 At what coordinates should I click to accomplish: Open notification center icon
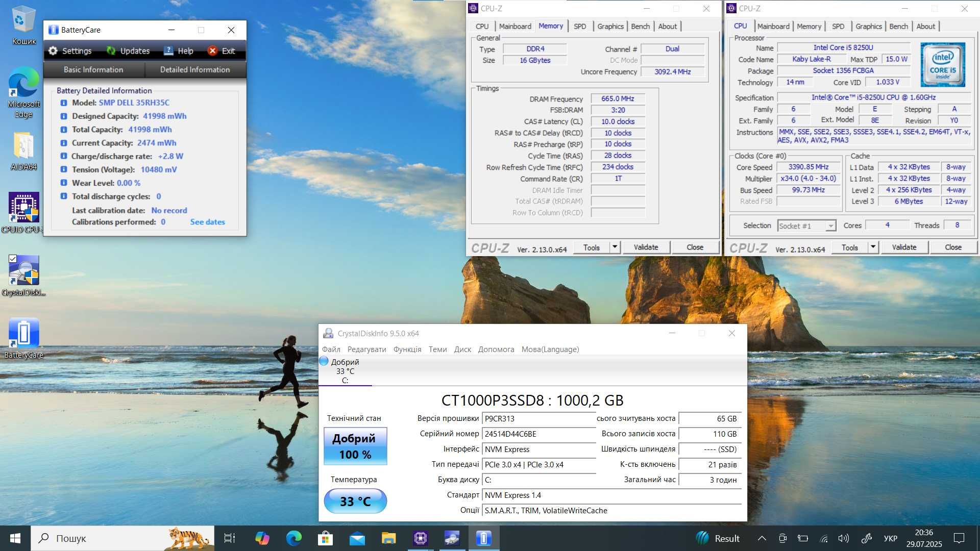959,538
